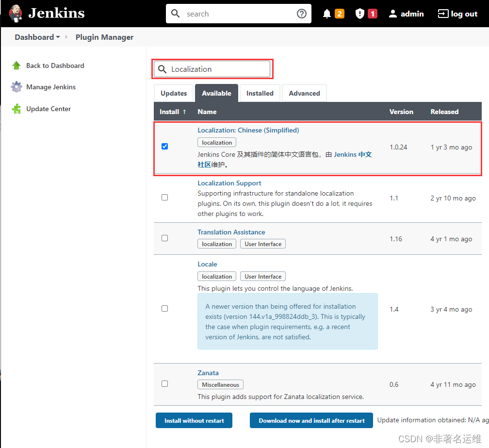This screenshot has width=489, height=448.
Task: Click Install without restart button
Action: (x=194, y=420)
